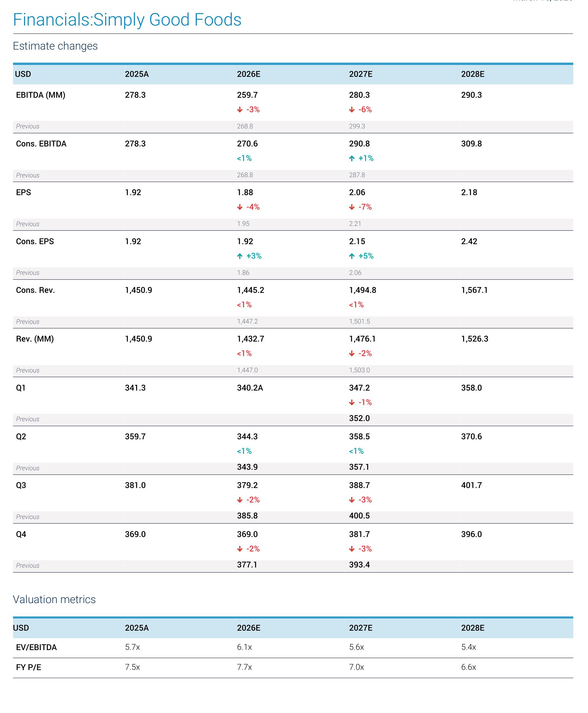Click the FY P/E row label

tap(28, 667)
